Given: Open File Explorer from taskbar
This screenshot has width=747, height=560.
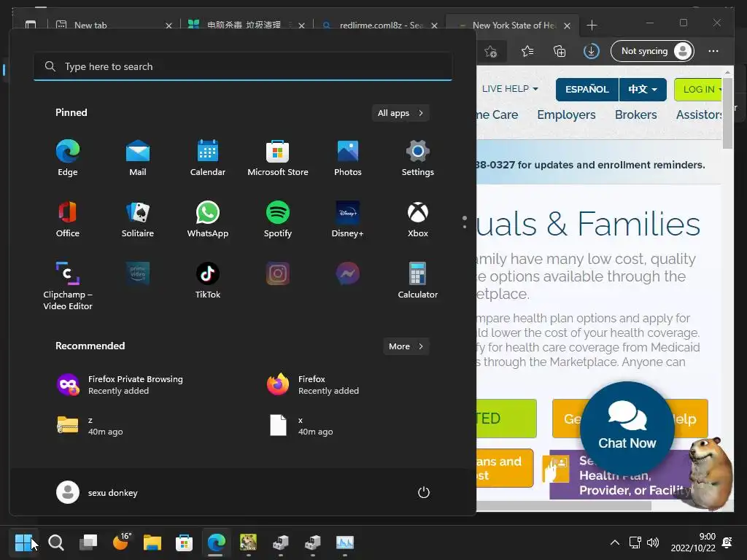Looking at the screenshot, I should coord(152,542).
